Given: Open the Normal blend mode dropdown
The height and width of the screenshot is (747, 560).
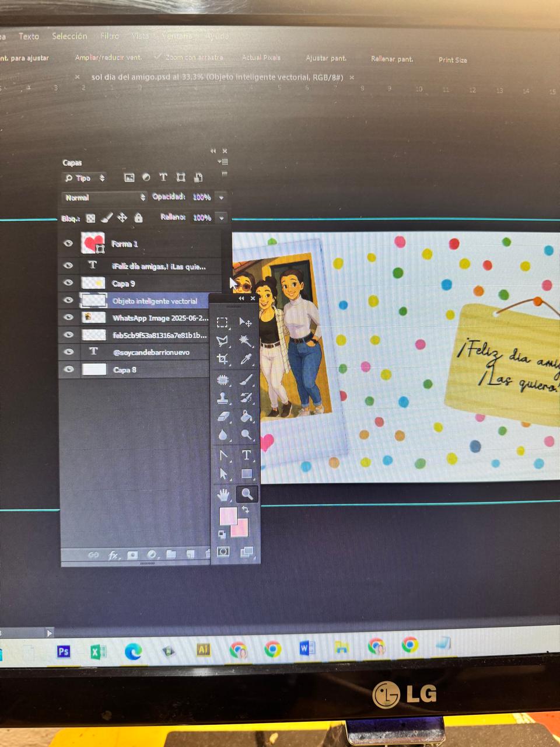Looking at the screenshot, I should click(x=104, y=198).
